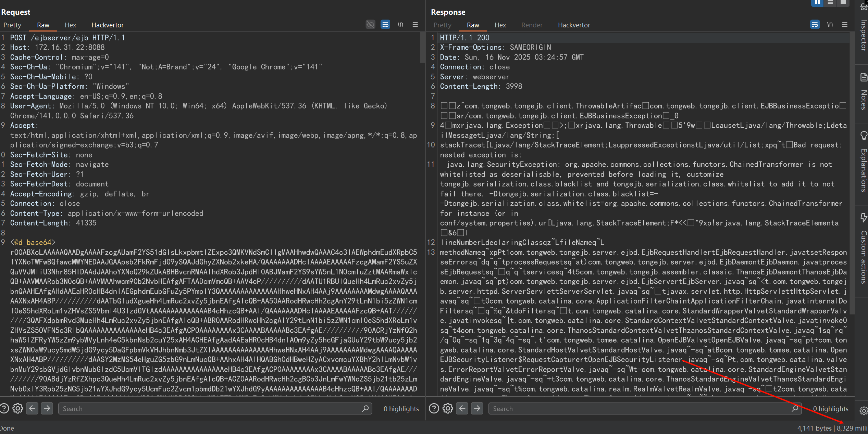Switch to the top-and-bottom (horizontal split) layout button
Image resolution: width=868 pixels, height=434 pixels.
pyautogui.click(x=830, y=2)
